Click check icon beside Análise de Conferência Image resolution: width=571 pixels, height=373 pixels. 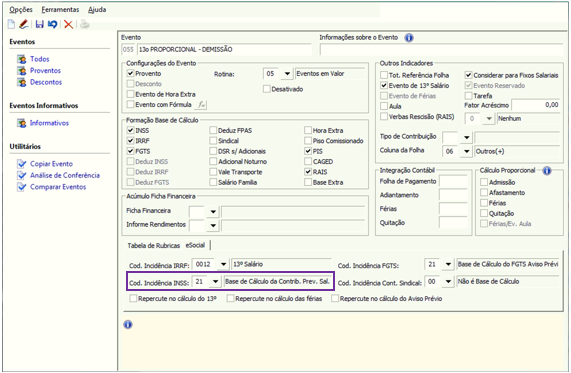tap(22, 176)
